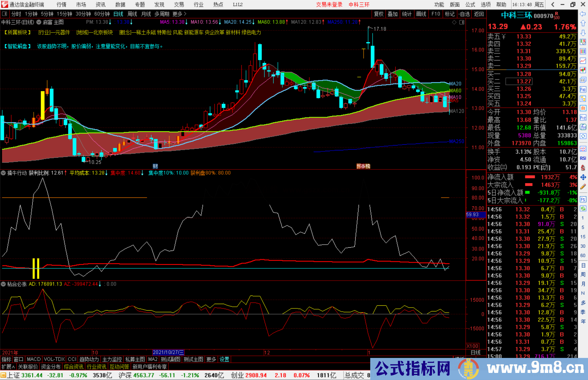The image size is (588, 380).
Task: Expand the 粘合必涨 indicator dropdown arrow
Action: (4, 284)
